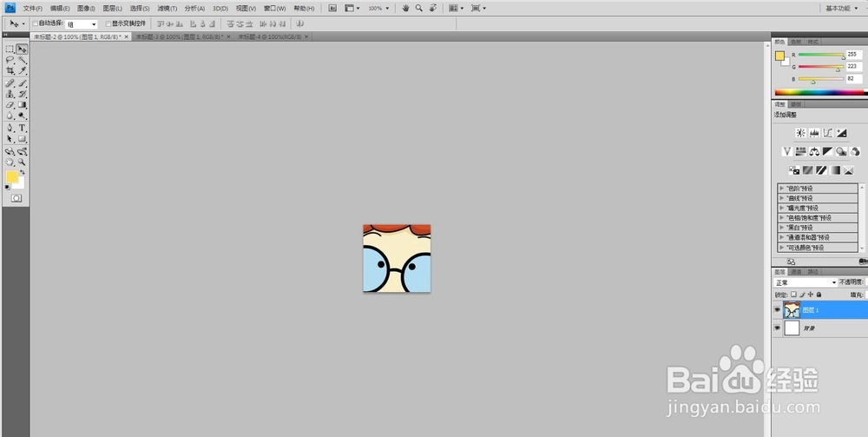The height and width of the screenshot is (437, 868).
Task: Open the 文件(F) menu
Action: (33, 9)
